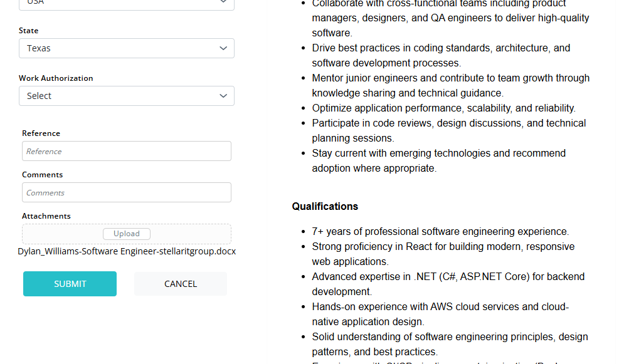Click the Work Authorization field label
The width and height of the screenshot is (619, 364).
pos(56,78)
